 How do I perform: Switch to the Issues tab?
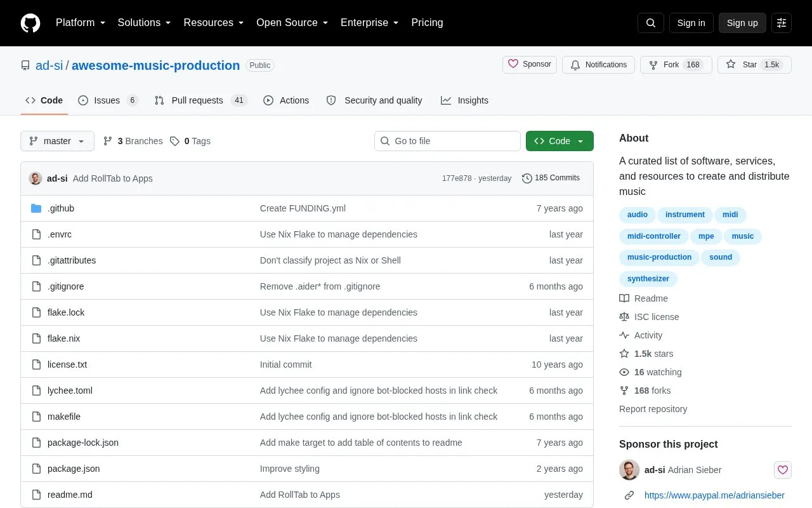point(108,100)
